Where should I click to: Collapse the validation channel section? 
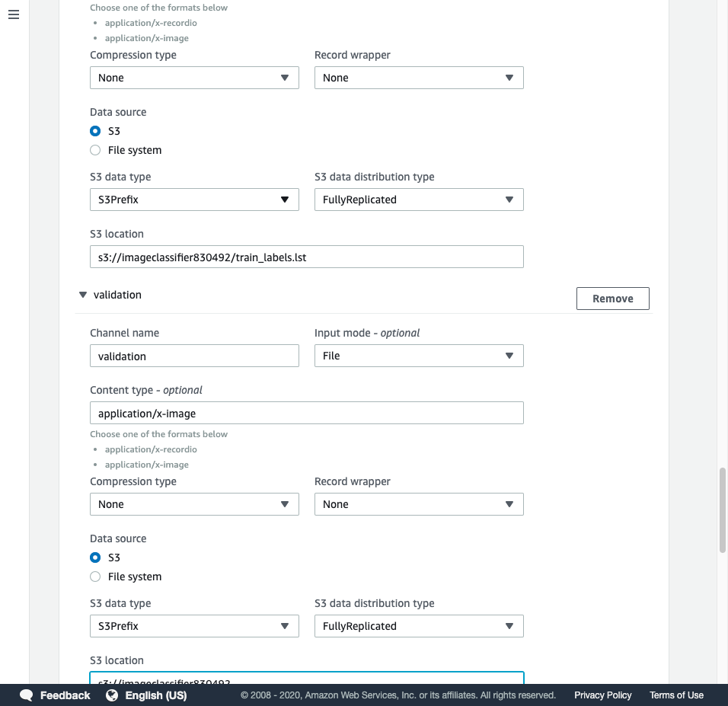(x=82, y=295)
